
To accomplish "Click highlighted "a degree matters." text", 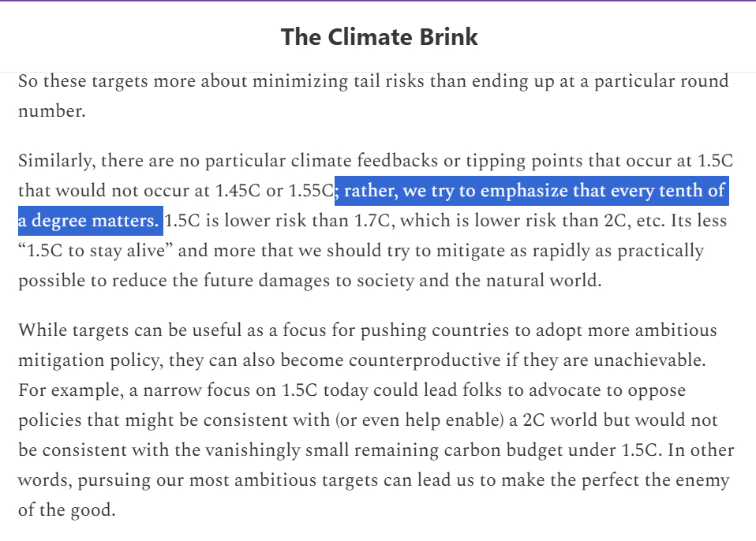I will coord(89,221).
